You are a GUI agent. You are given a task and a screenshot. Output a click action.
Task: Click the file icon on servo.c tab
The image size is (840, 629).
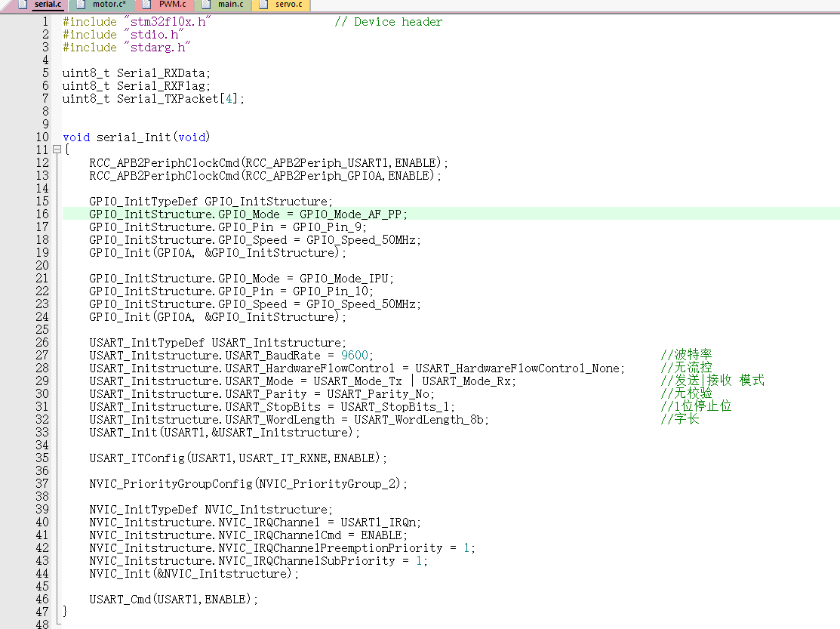(263, 5)
